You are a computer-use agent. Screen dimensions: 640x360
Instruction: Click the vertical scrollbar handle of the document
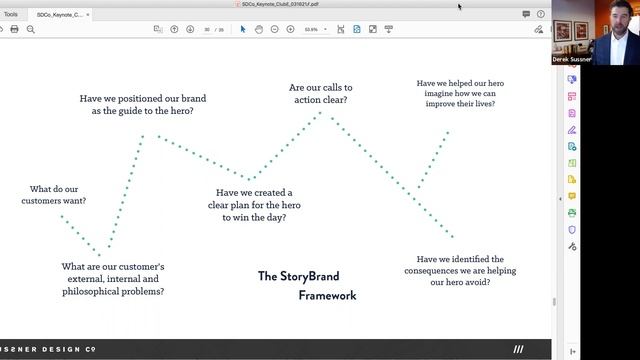(554, 302)
